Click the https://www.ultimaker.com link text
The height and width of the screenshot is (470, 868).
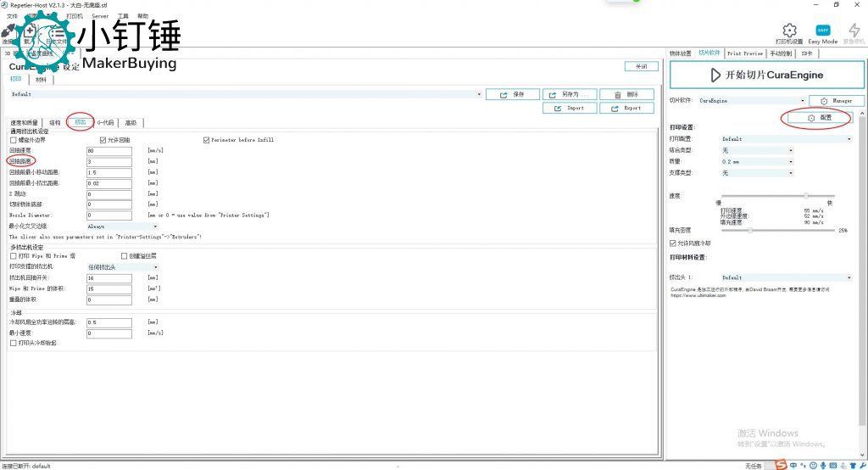click(698, 295)
